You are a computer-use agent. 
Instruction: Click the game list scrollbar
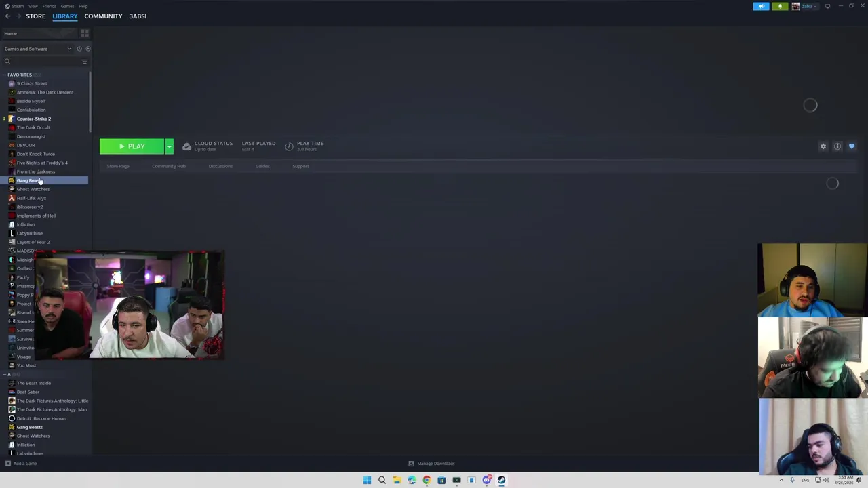pos(90,101)
